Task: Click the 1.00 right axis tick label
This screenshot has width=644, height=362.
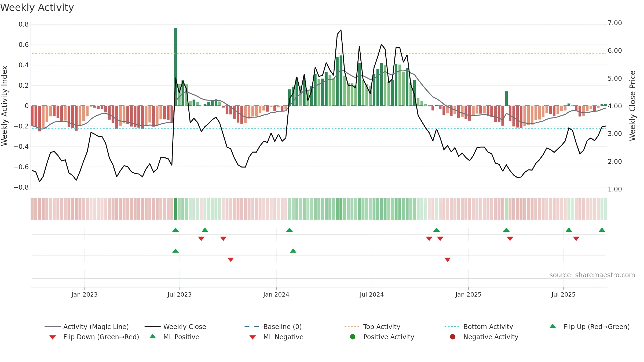Action: 615,189
